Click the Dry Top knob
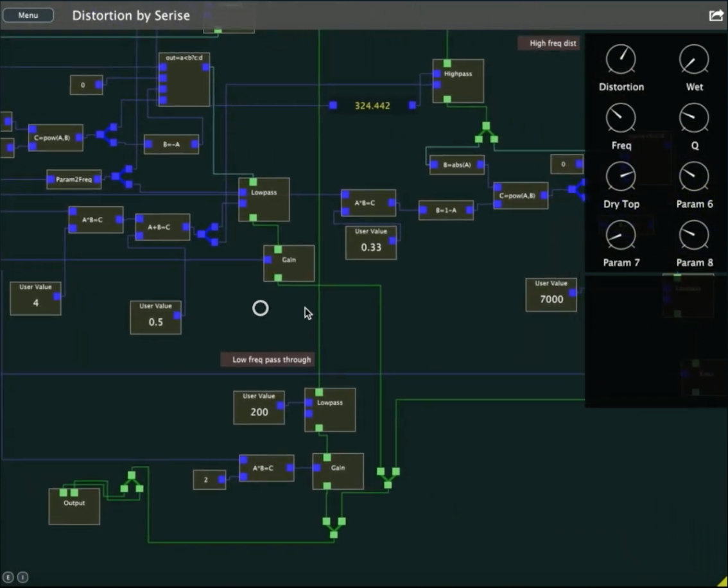The image size is (728, 588). pos(621,177)
